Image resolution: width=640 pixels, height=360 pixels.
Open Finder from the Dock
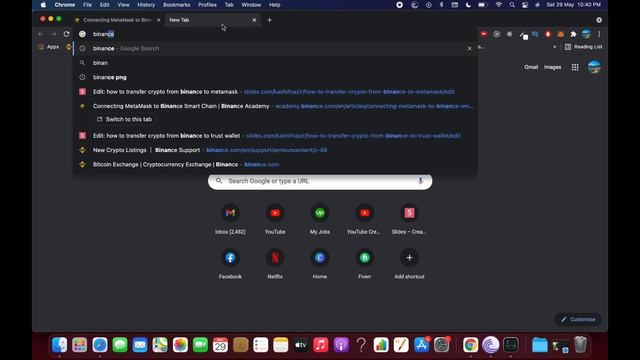click(x=60, y=345)
